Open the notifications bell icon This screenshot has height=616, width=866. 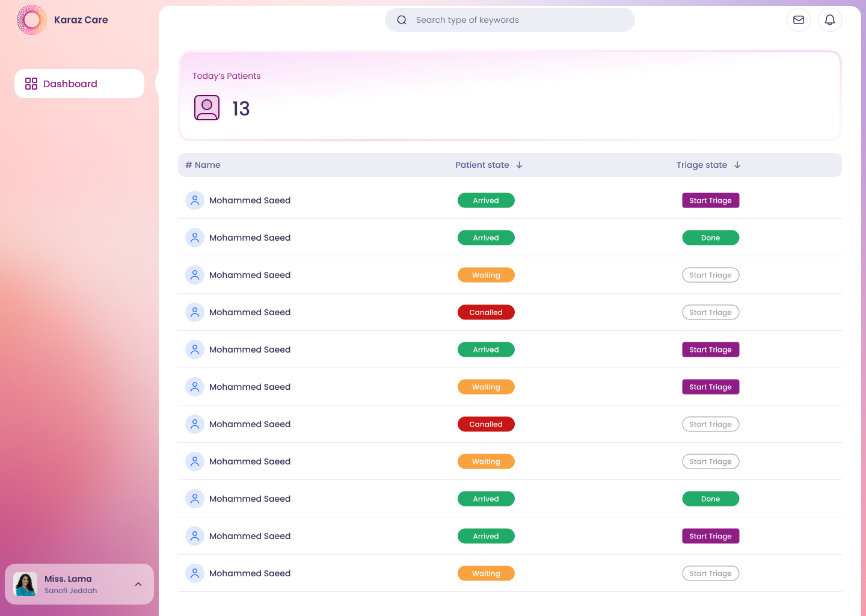830,20
